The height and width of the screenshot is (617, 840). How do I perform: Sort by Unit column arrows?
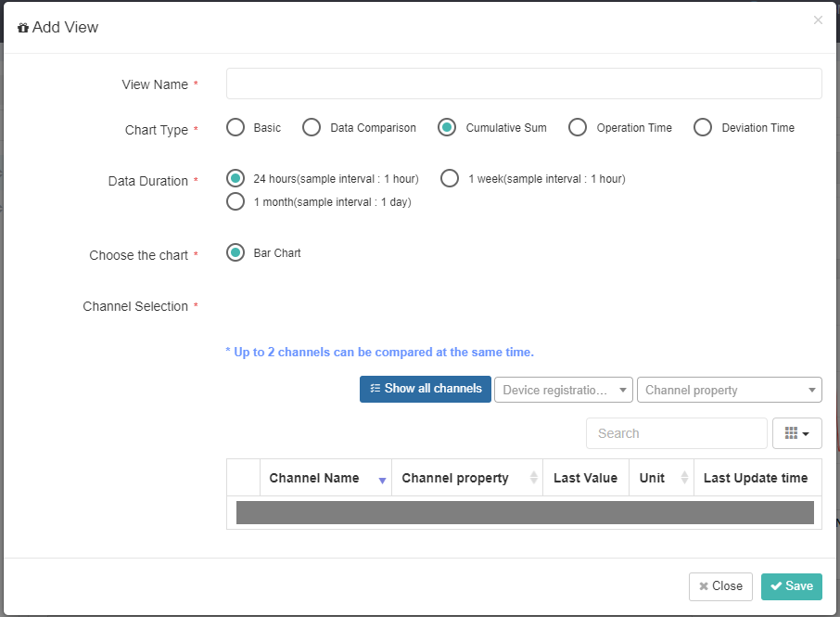click(684, 477)
